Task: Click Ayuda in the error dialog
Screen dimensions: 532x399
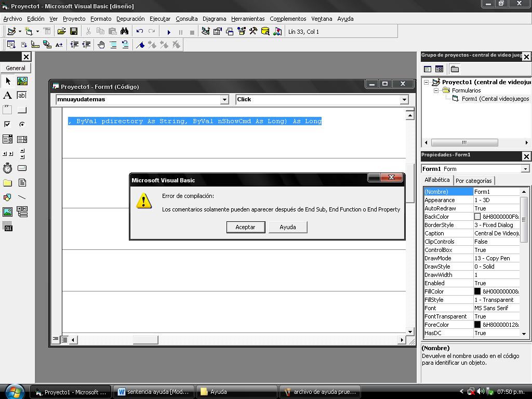Action: click(288, 228)
